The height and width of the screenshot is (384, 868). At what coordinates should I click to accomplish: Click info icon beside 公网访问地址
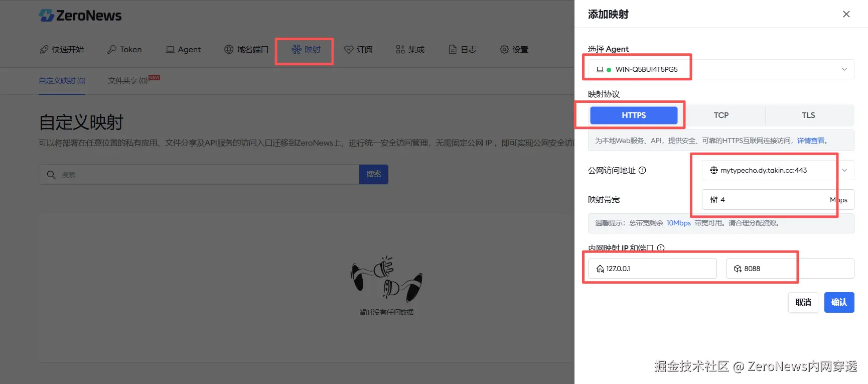(x=642, y=170)
